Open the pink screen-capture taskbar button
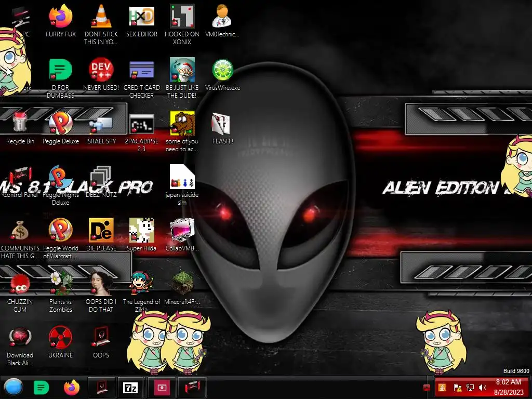 point(162,388)
